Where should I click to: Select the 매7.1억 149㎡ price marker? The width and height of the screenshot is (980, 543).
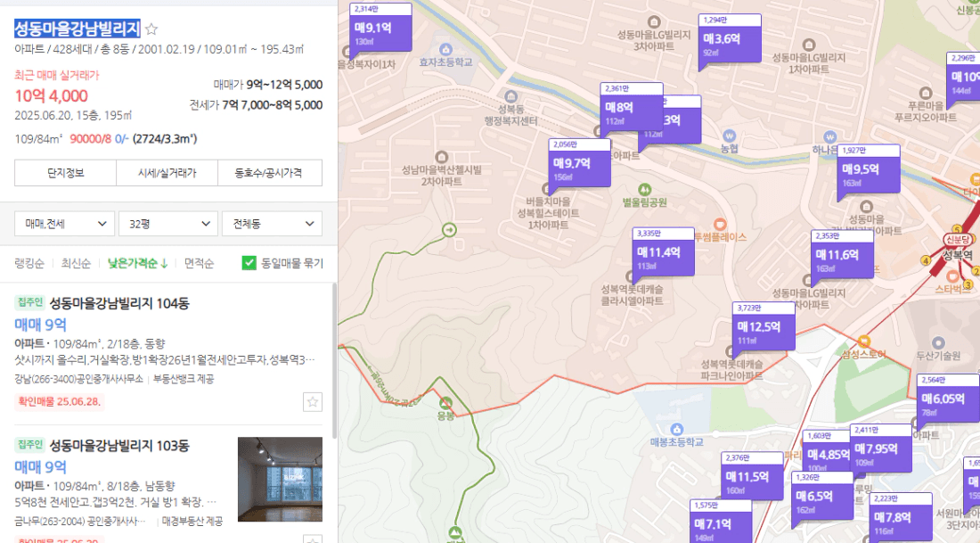point(721,522)
